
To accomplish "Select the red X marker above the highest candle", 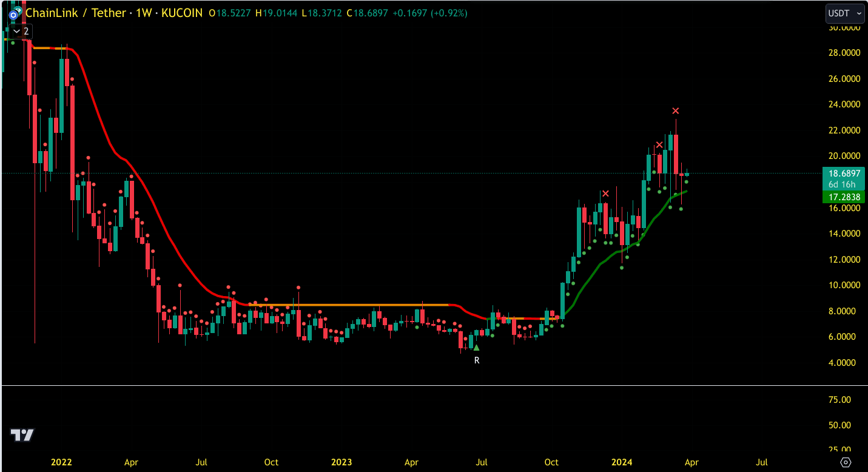I will click(676, 110).
